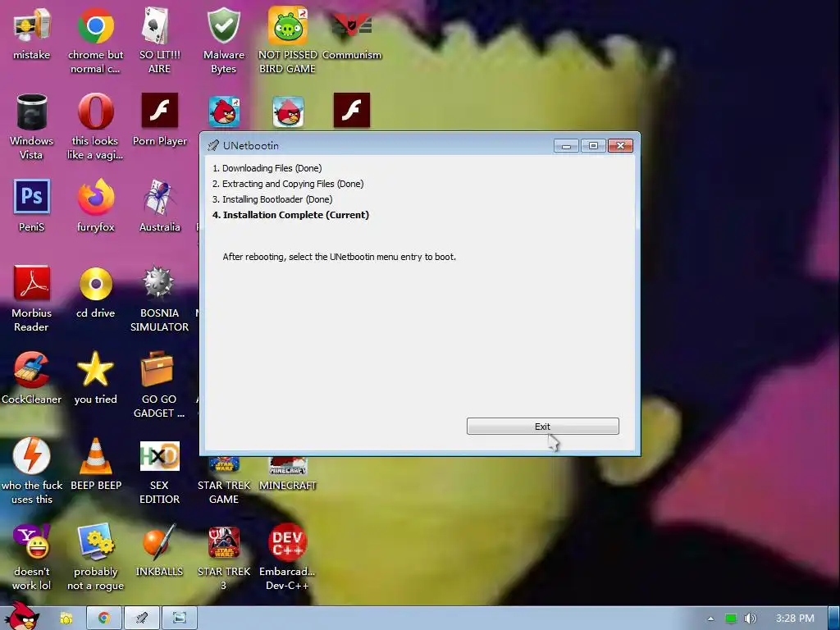Select the 'who the fuck uses this' icon

(32, 472)
